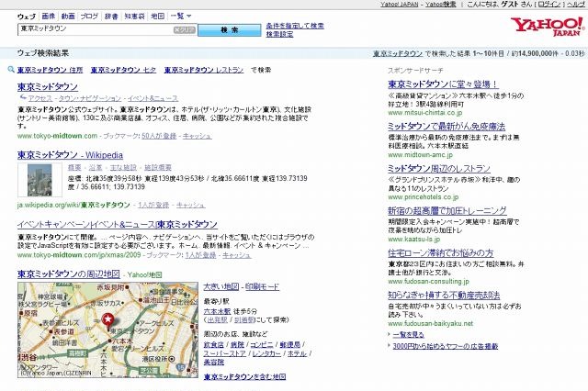Switch to the 動画 search tab

[x=68, y=17]
